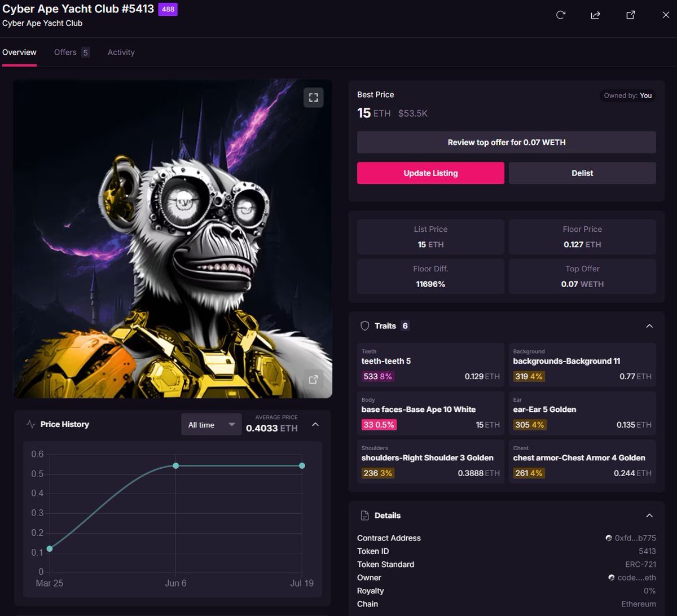The image size is (677, 616).
Task: Click the average price 0.4033 ETH value
Action: 272,428
